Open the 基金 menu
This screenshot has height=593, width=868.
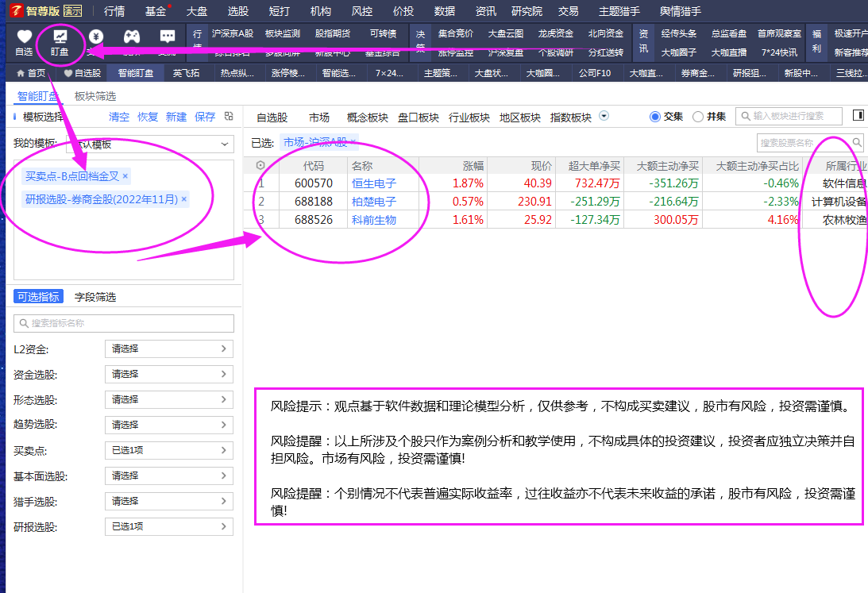(156, 11)
